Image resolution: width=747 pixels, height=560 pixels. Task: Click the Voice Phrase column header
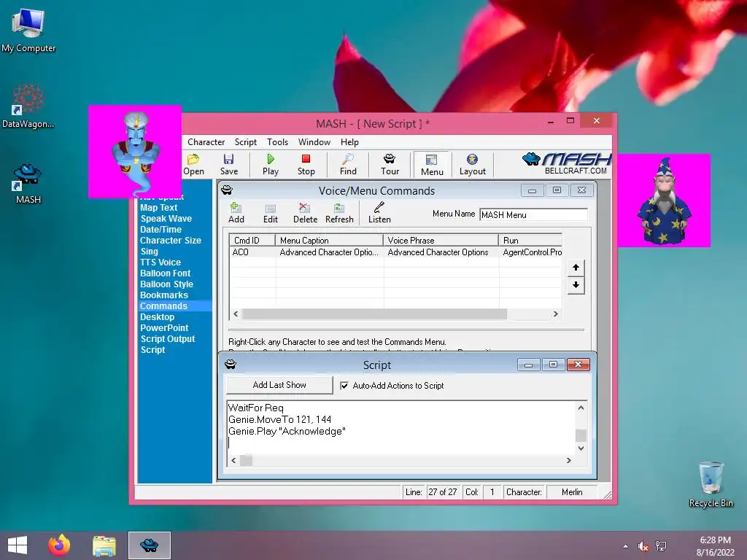click(x=441, y=241)
